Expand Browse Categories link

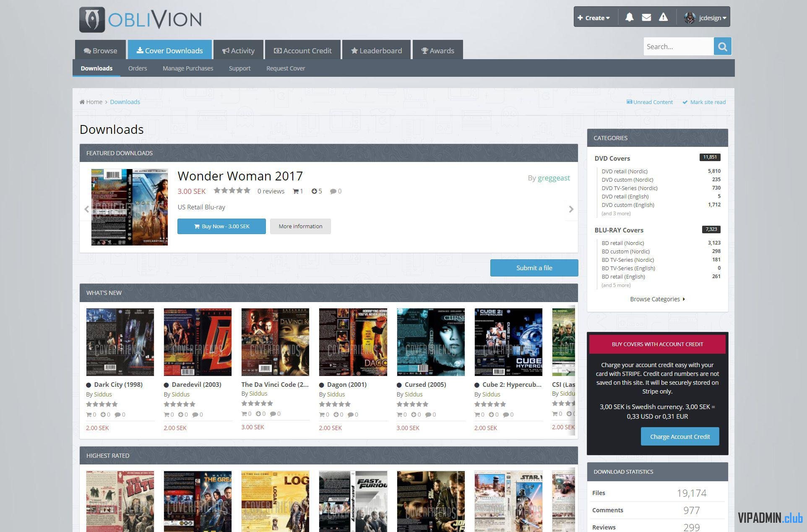point(657,299)
